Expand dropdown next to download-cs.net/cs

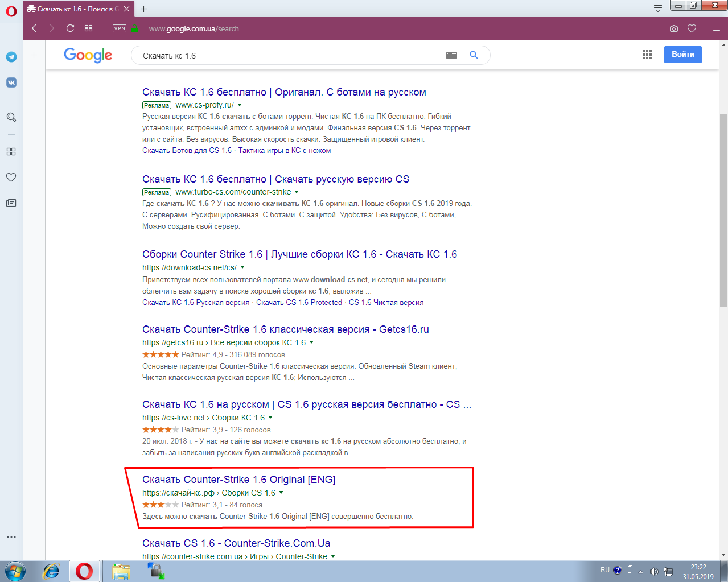click(242, 267)
